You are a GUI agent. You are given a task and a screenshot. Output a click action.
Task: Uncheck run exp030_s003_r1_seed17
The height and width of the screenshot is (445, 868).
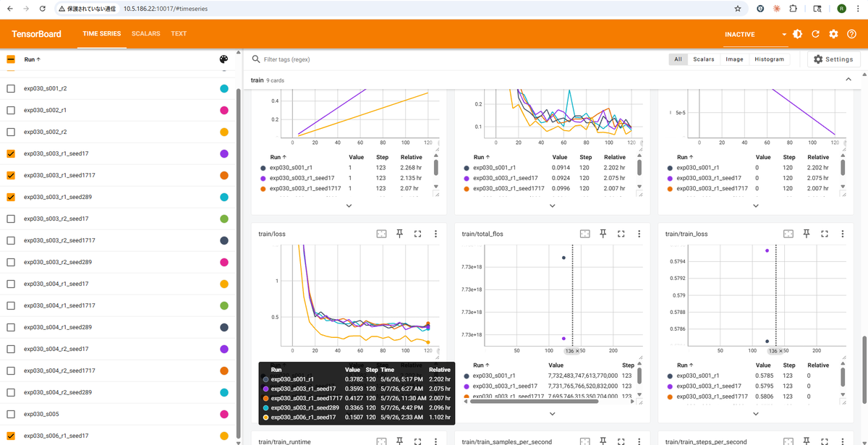11,153
